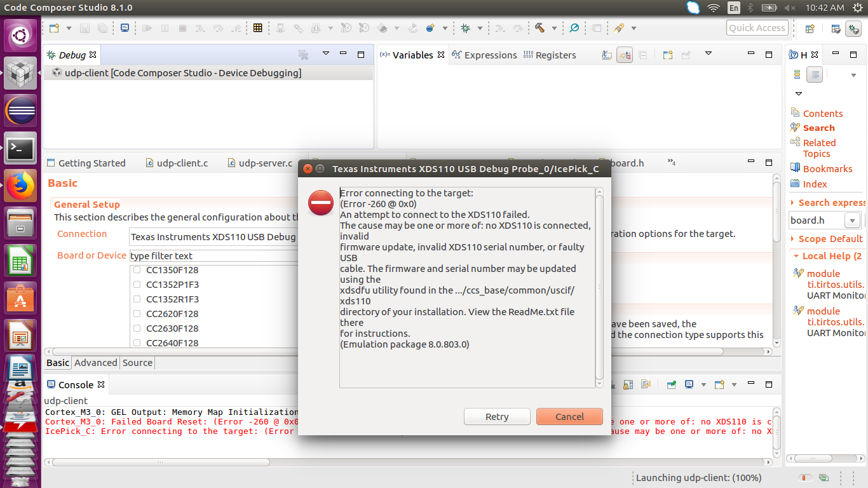This screenshot has height=488, width=868.
Task: Click the Save toolbar icon
Action: pyautogui.click(x=85, y=28)
